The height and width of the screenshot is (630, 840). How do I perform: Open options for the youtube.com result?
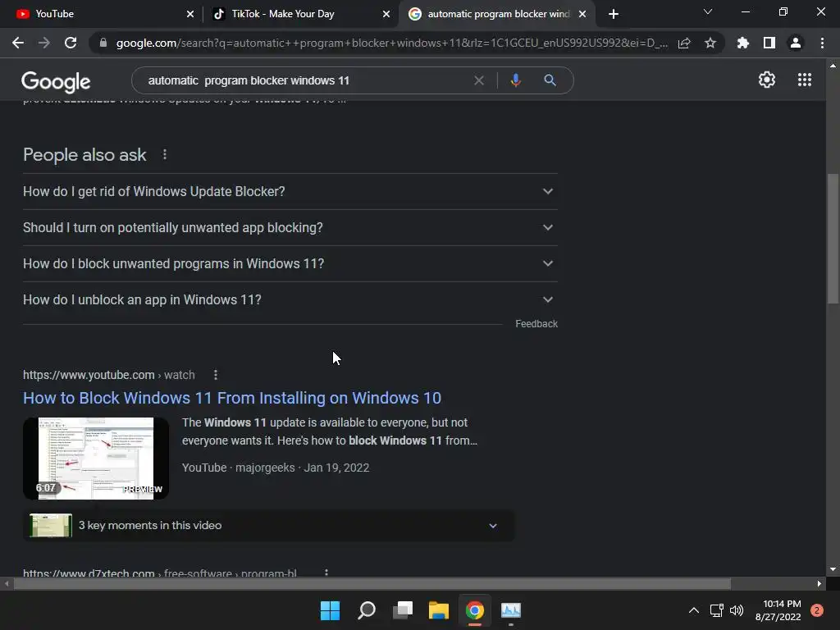(216, 375)
